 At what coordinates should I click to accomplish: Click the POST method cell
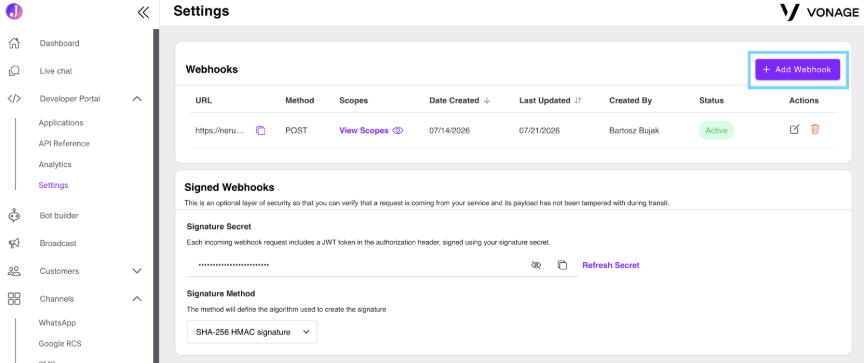pos(296,131)
